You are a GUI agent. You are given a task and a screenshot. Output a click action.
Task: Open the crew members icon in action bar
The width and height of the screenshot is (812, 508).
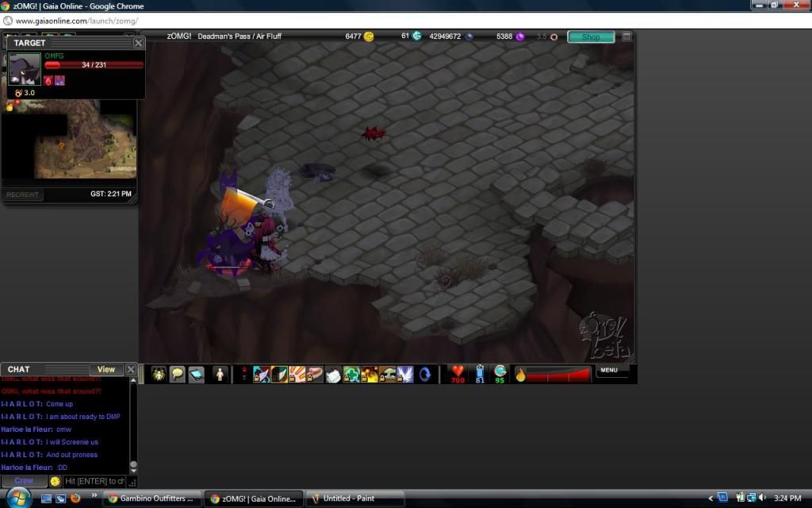tap(159, 375)
